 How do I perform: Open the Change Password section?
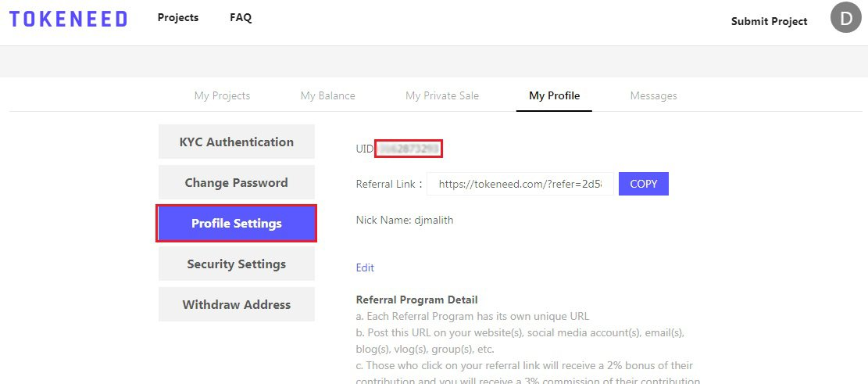237,182
